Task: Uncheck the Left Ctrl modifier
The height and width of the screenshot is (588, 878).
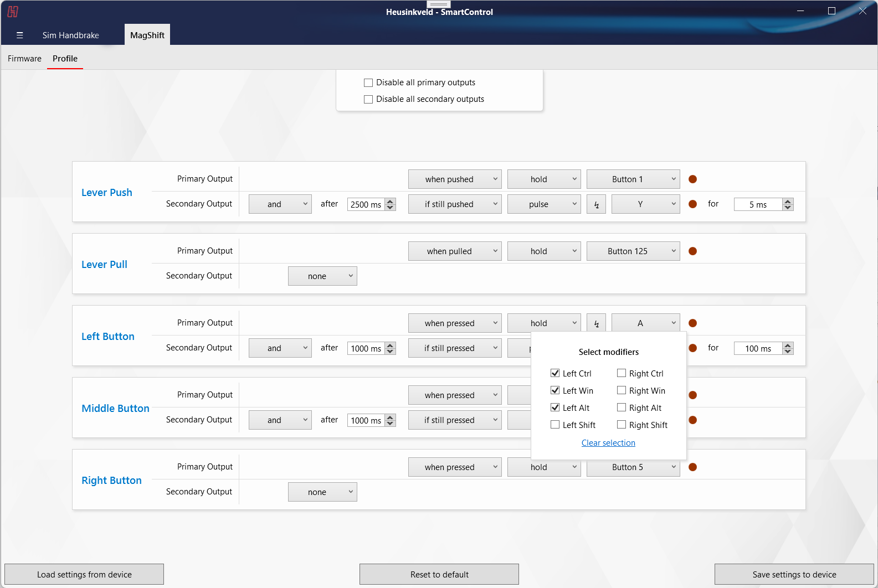Action: click(x=555, y=373)
